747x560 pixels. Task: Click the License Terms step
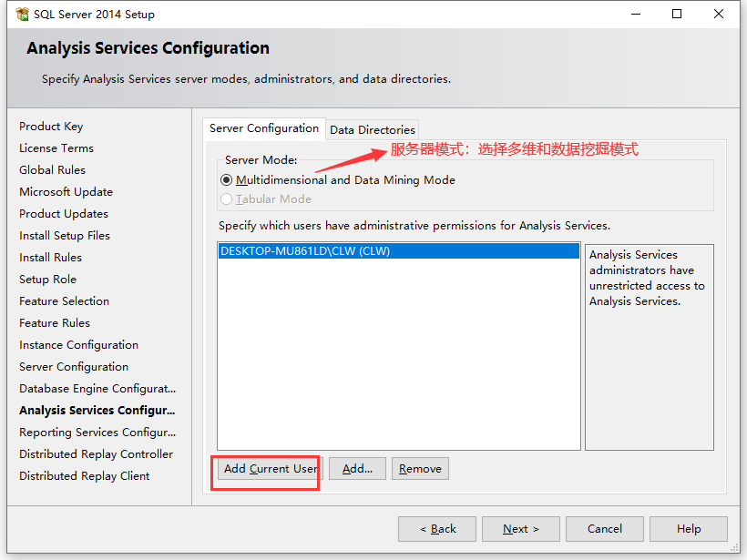56,148
